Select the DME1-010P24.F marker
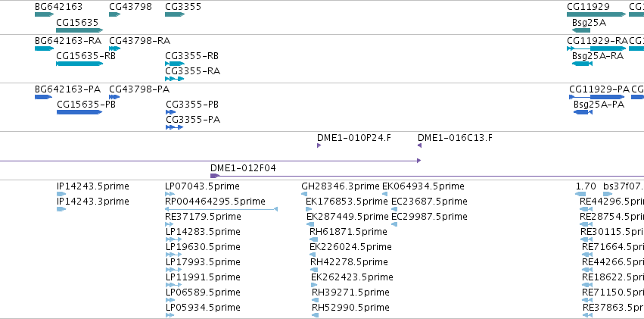 click(319, 145)
